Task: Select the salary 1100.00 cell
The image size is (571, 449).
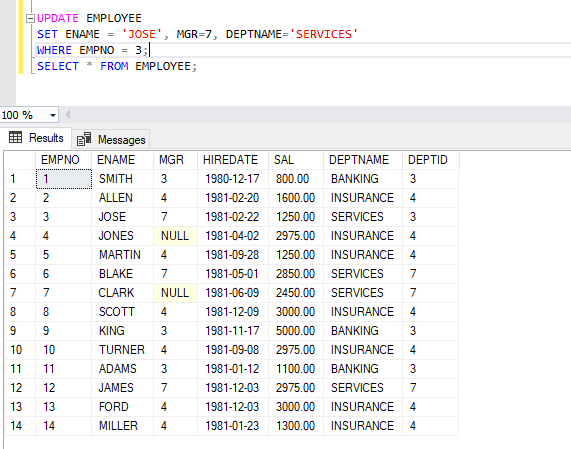Action: [x=296, y=369]
